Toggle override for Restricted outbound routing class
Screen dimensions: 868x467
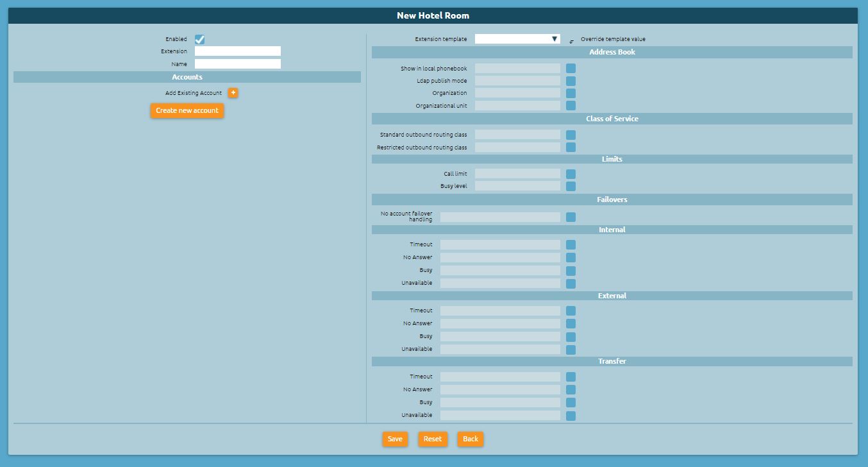coord(571,148)
